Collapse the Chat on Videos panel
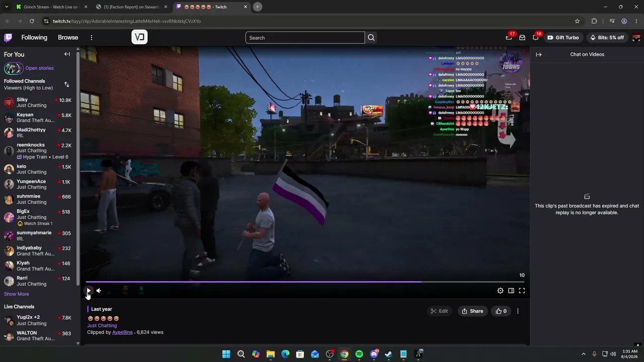 point(538,54)
